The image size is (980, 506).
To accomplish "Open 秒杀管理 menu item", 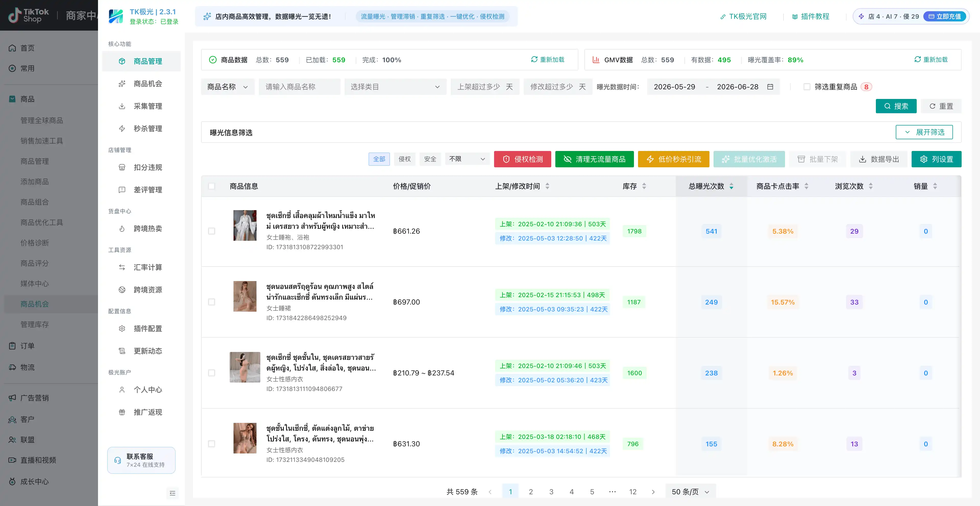I will coord(141,129).
